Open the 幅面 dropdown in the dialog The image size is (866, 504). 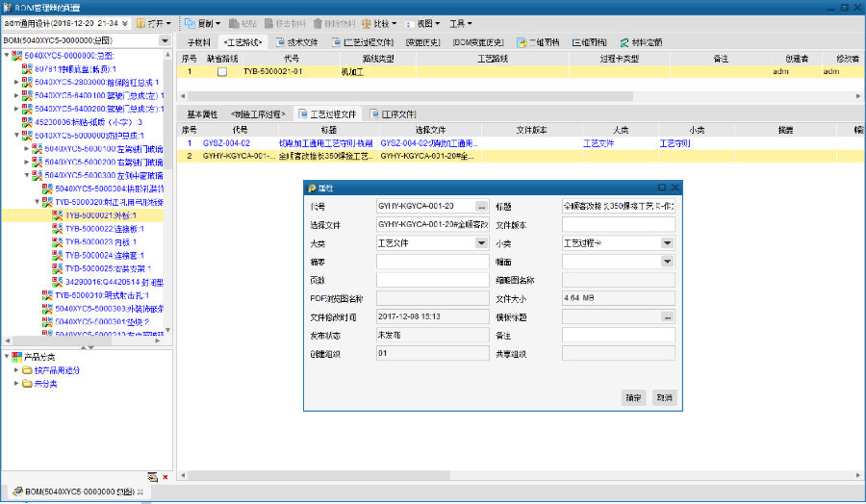[667, 262]
